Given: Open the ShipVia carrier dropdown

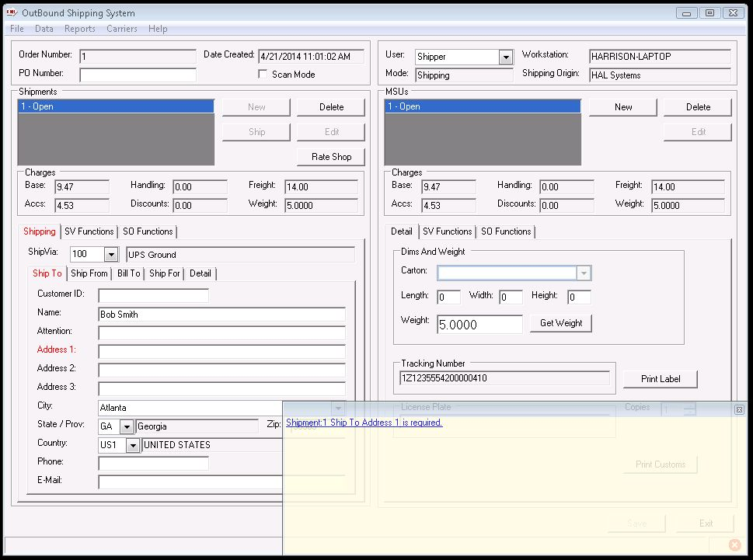Looking at the screenshot, I should tap(110, 253).
